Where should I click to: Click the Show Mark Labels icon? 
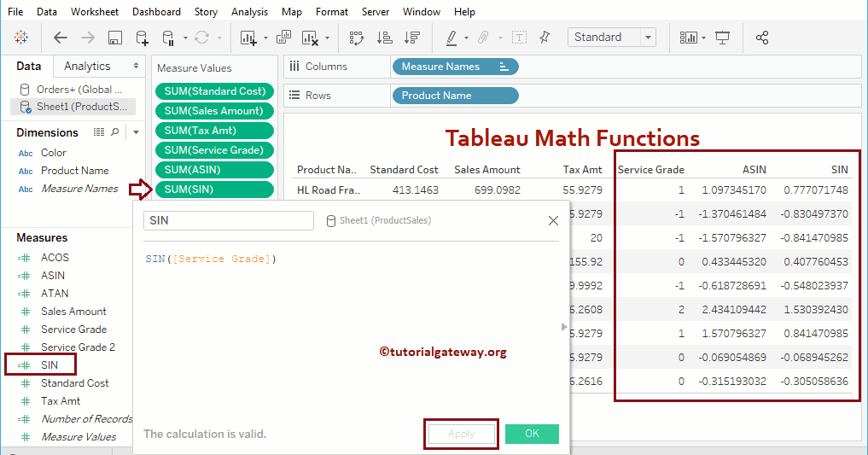tap(519, 38)
